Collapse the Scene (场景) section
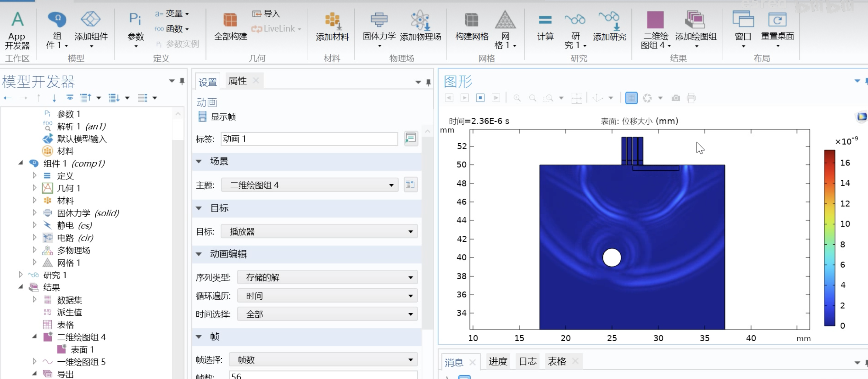 point(199,161)
